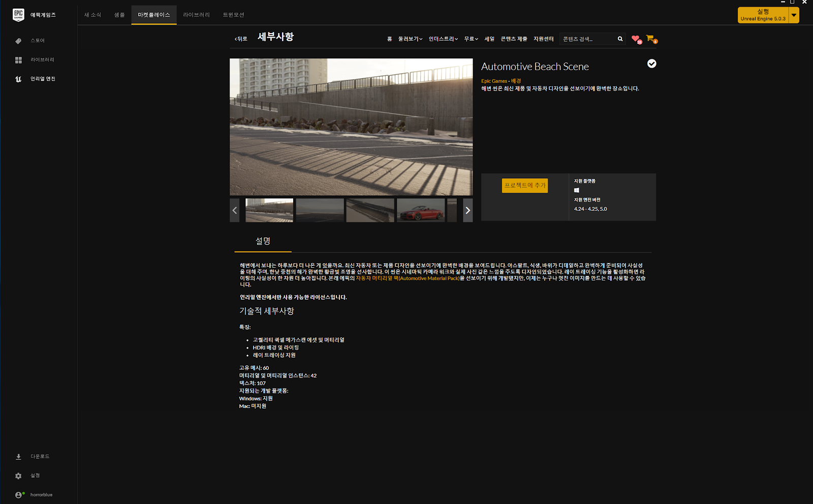
Task: Click the 레이 트레이싱 지원 bullet
Action: 274,356
